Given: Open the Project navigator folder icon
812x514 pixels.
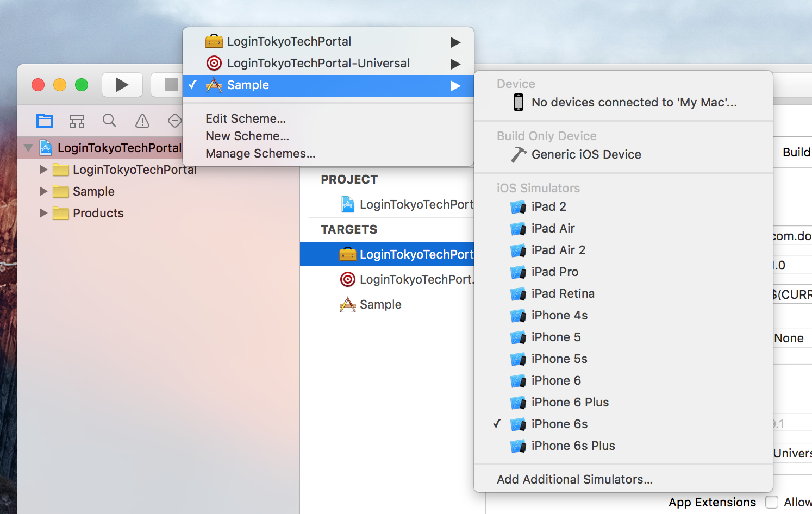Looking at the screenshot, I should [x=45, y=121].
